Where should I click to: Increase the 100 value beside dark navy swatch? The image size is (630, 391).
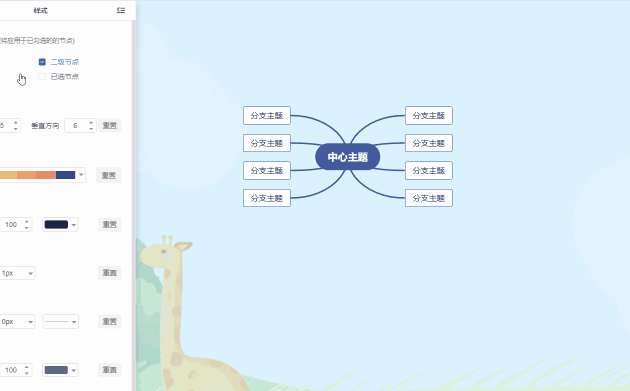click(x=27, y=221)
